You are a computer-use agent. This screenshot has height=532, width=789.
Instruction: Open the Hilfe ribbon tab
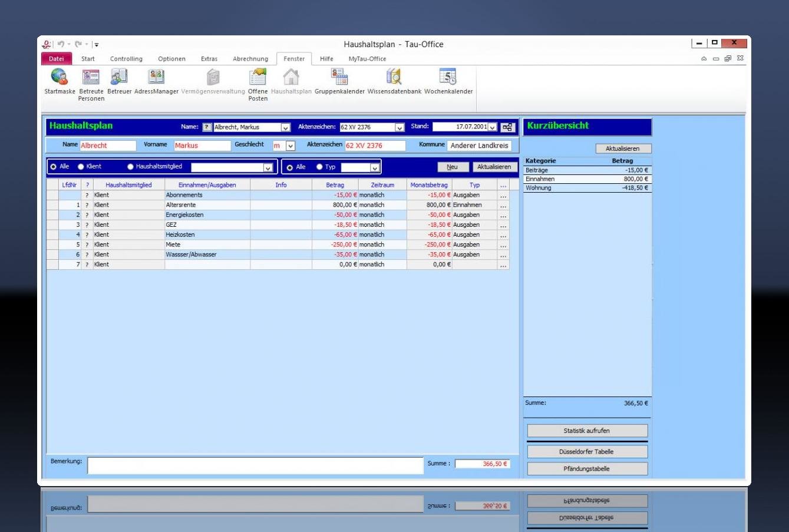pyautogui.click(x=326, y=59)
